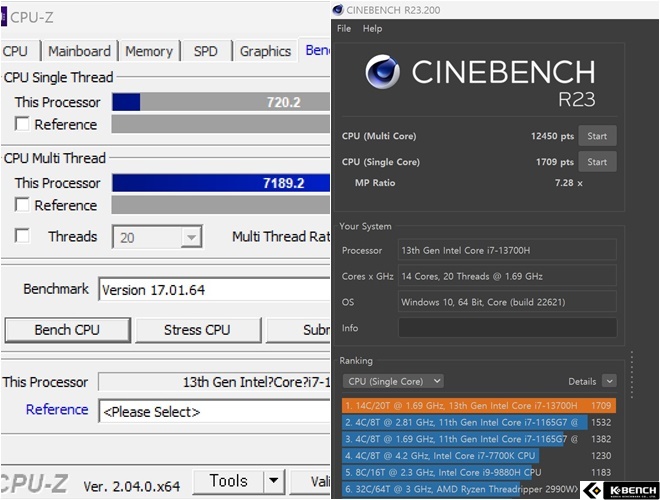660x500 pixels.
Task: Open the Reference <Please Select> dropdown
Action: pyautogui.click(x=214, y=411)
